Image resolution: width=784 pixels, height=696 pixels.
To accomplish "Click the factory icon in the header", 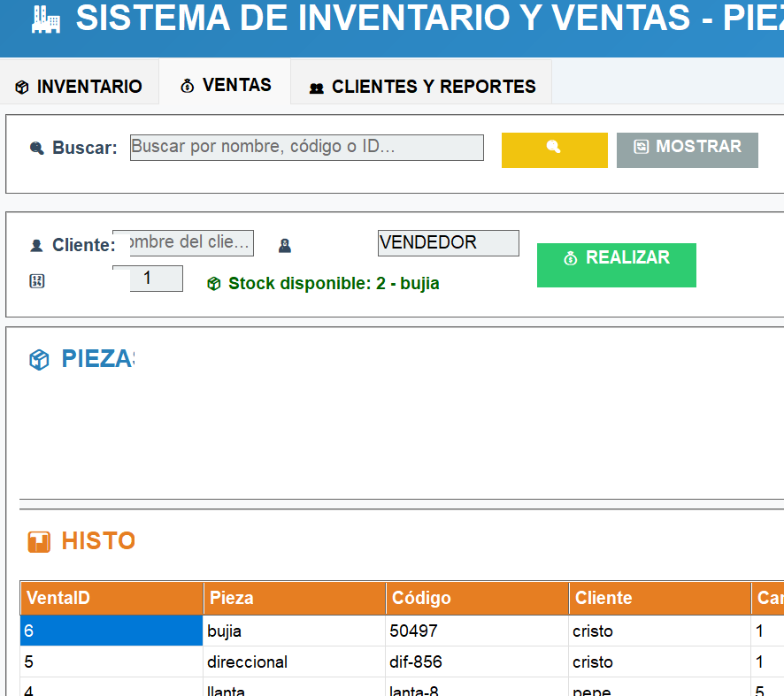I will click(x=45, y=19).
